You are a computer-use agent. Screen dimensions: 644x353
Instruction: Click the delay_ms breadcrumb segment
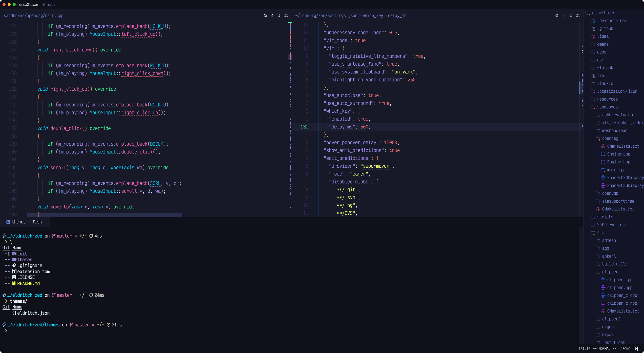tap(397, 15)
